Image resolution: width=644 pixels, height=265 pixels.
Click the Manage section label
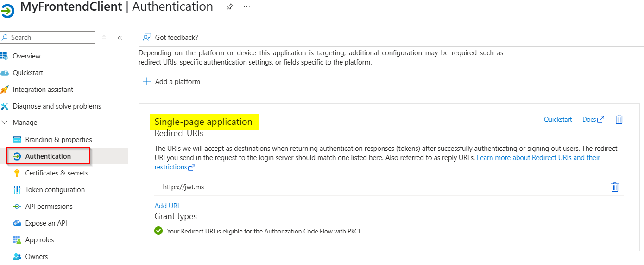click(25, 123)
